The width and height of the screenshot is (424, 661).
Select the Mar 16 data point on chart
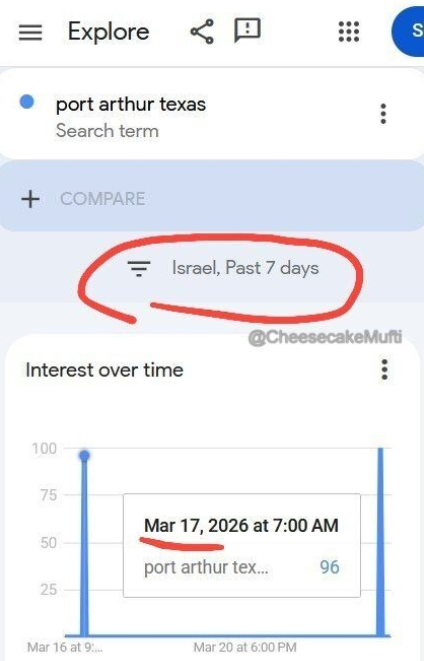coord(84,456)
